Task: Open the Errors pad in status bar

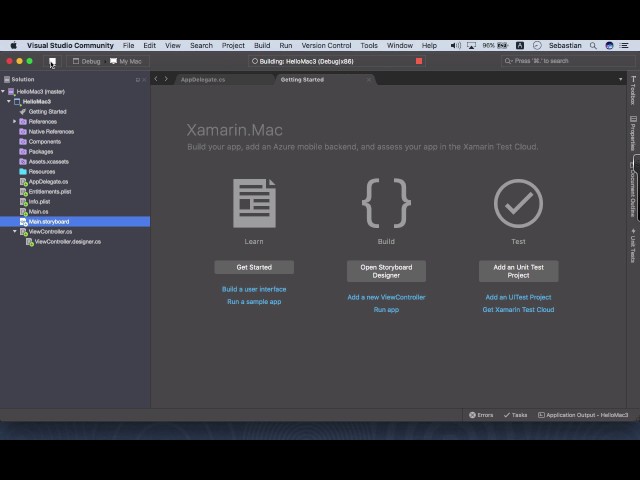Action: click(x=481, y=415)
